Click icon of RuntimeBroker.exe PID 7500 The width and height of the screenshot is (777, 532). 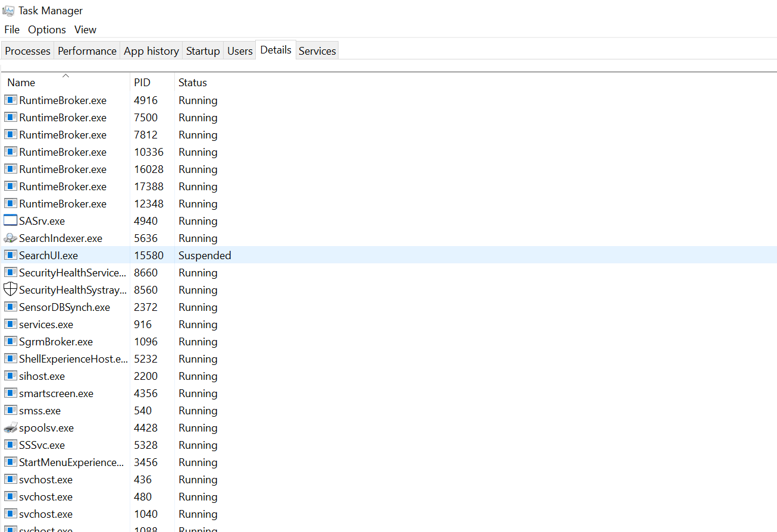(11, 117)
